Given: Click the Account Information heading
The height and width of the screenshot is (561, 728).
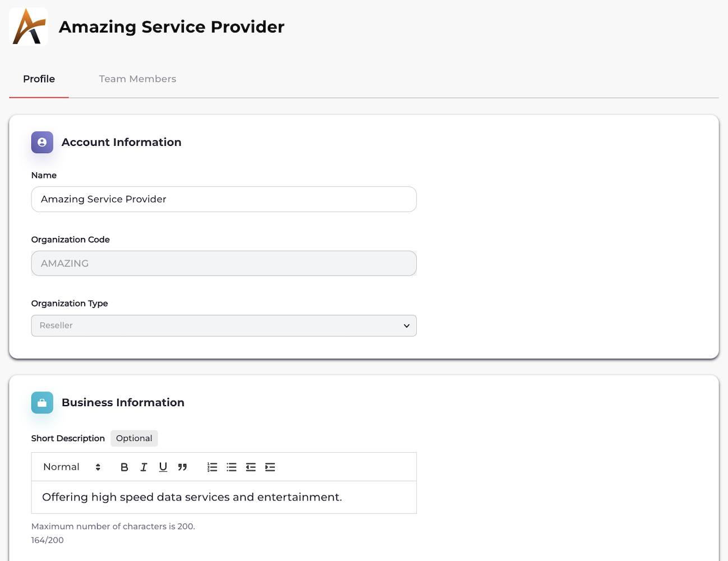Looking at the screenshot, I should [x=122, y=142].
